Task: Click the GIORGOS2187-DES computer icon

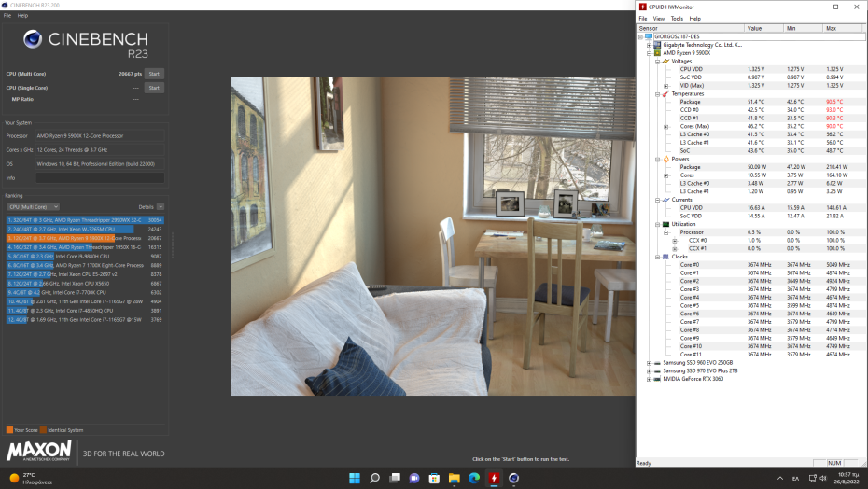Action: pos(649,36)
